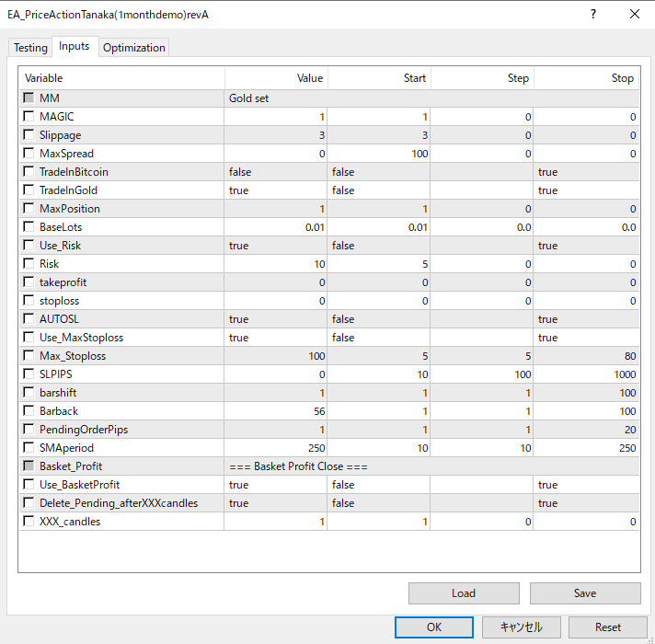Click the キャンセル cancel button
Screen dimensions: 655x644
pos(522,627)
